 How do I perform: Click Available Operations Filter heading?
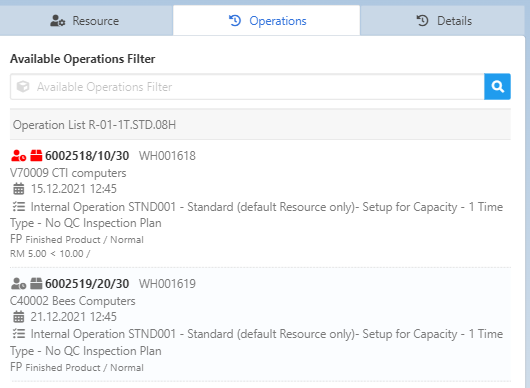[x=82, y=59]
